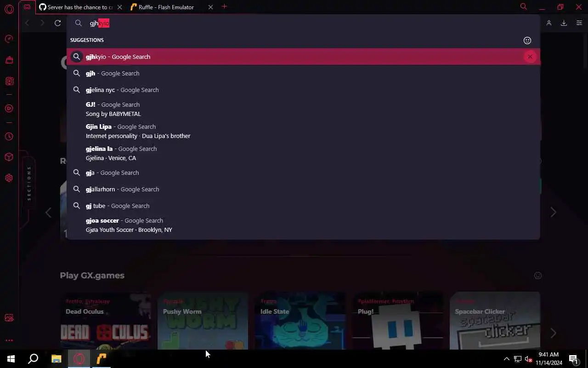Open the network tray icon
Image resolution: width=588 pixels, height=368 pixels.
click(517, 359)
